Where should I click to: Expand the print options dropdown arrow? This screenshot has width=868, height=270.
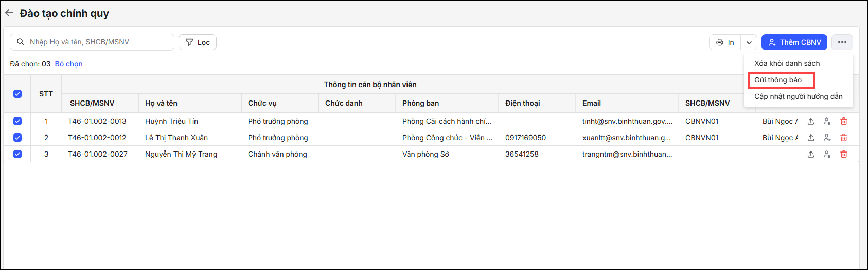coord(749,42)
